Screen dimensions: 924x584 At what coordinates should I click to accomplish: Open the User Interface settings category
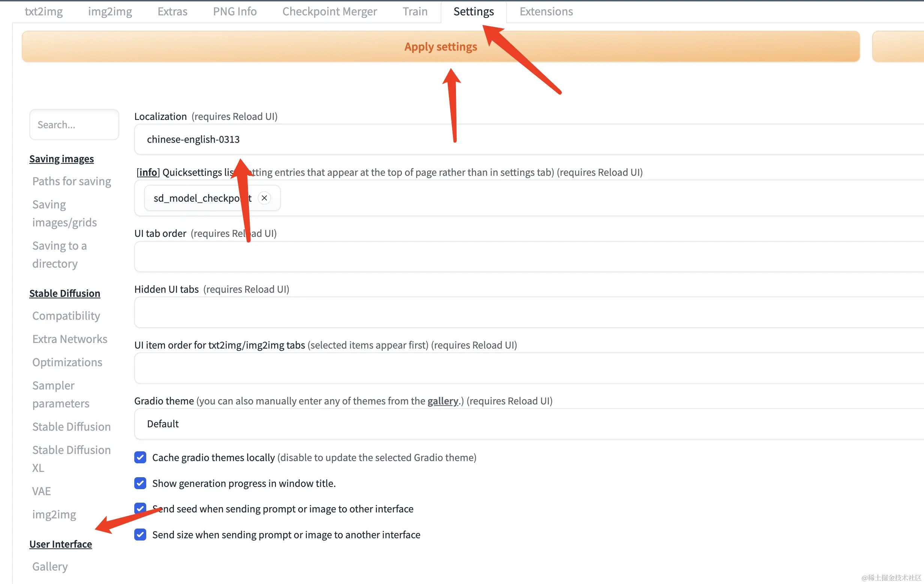pos(61,544)
